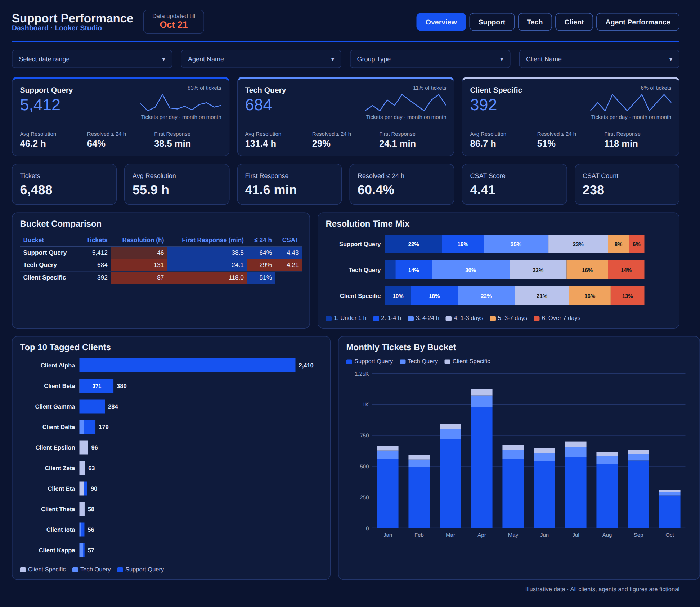Toggle Tech Query legend in Top 10 Tagged Clients
700x607 pixels.
pyautogui.click(x=91, y=570)
